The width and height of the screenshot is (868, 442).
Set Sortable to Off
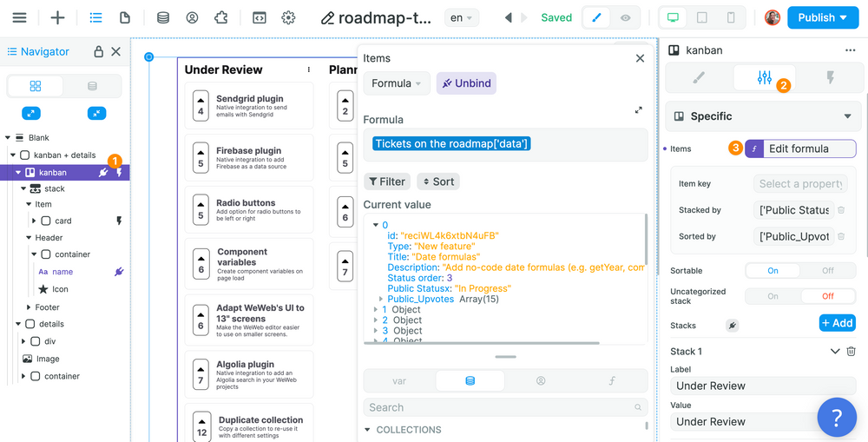[x=827, y=271]
